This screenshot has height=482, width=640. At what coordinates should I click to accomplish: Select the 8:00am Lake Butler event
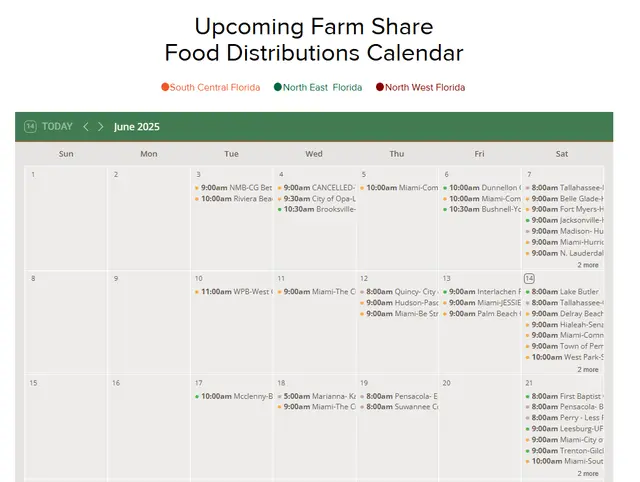tap(566, 292)
